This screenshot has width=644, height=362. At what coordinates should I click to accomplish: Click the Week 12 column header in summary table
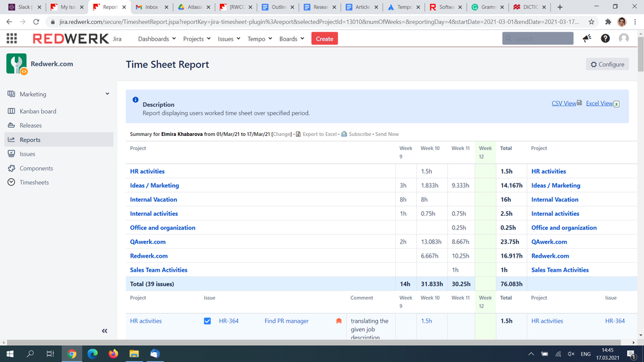coord(485,152)
